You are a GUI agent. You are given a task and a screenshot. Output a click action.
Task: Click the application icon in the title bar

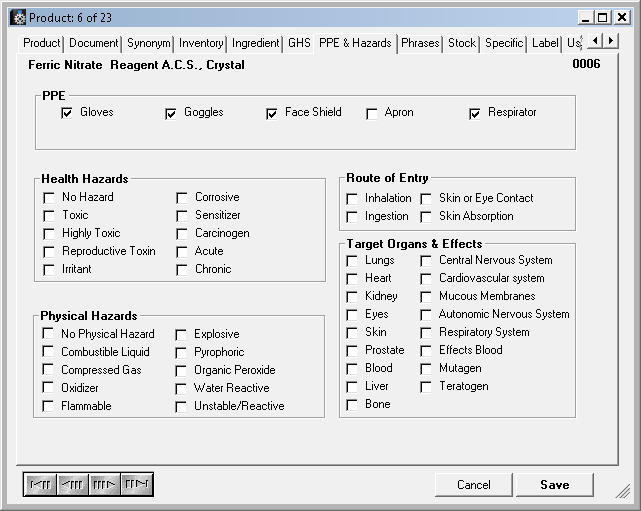pos(15,17)
